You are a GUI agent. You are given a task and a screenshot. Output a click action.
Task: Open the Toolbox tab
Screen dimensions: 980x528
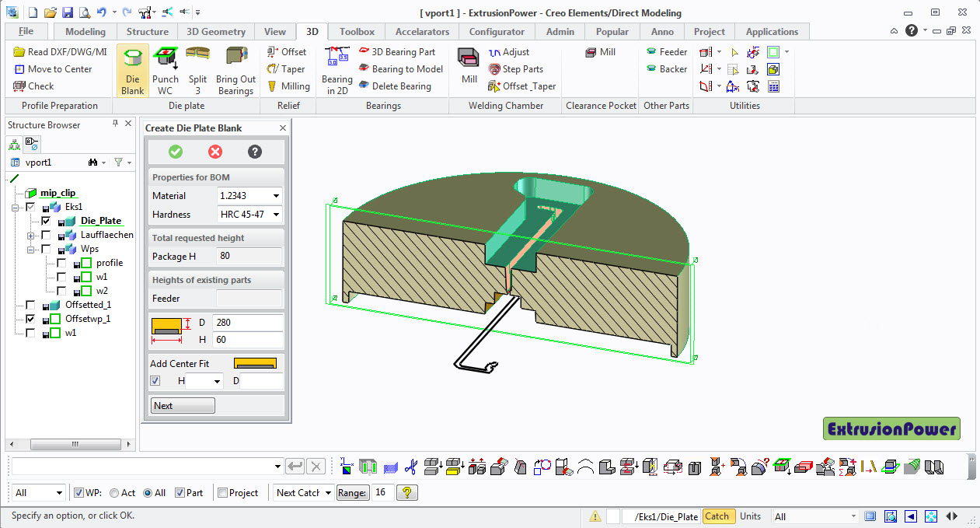point(357,32)
